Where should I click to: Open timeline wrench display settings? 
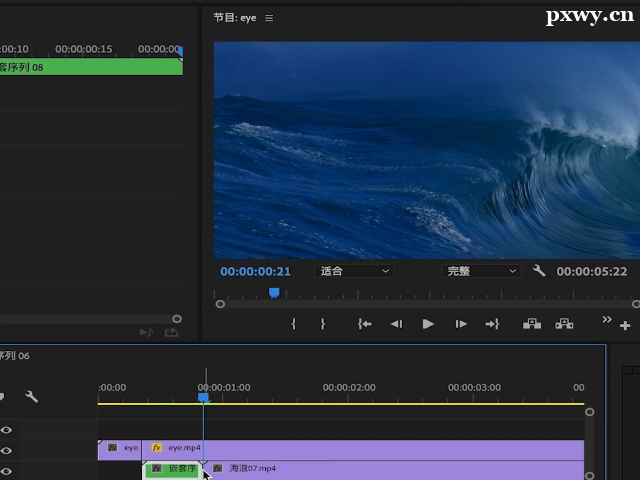click(x=31, y=397)
